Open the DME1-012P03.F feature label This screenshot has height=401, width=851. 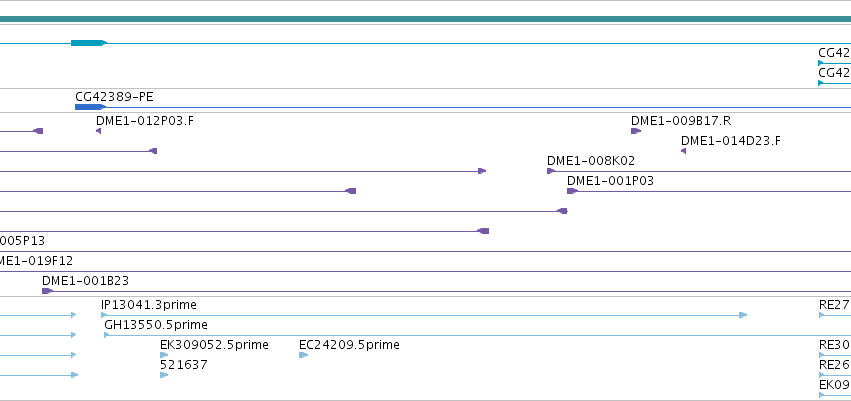145,120
